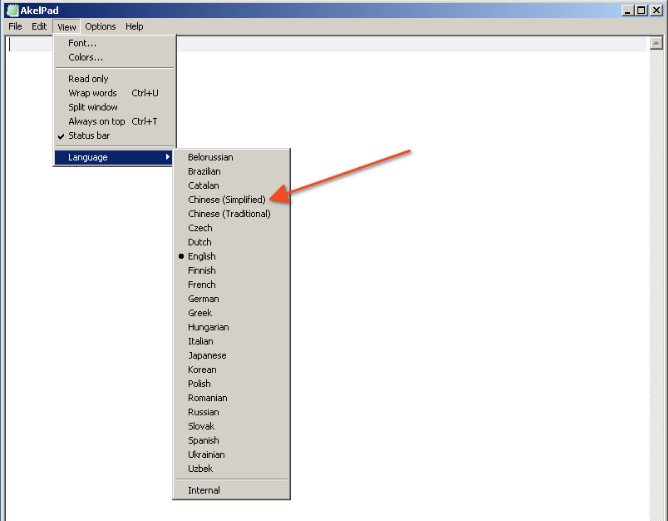Toggle Always on top setting
The image size is (668, 521).
[x=96, y=122]
